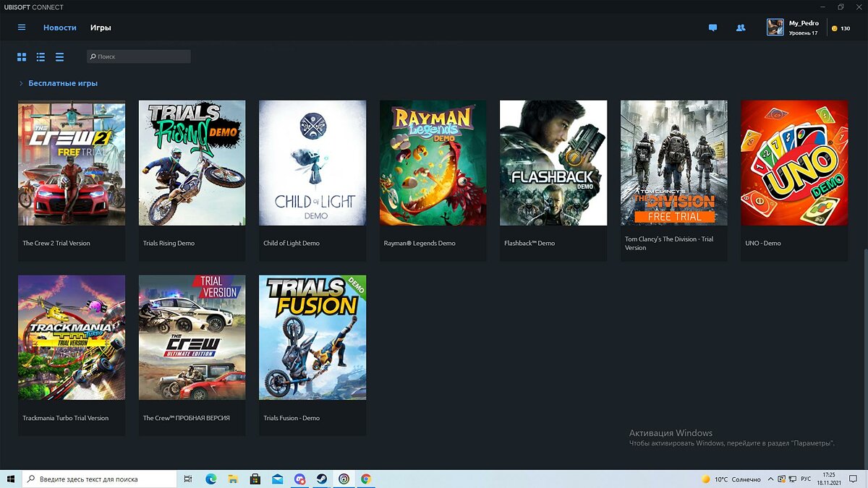Open the hamburger menu in Ubisoft Connect

pyautogui.click(x=22, y=27)
